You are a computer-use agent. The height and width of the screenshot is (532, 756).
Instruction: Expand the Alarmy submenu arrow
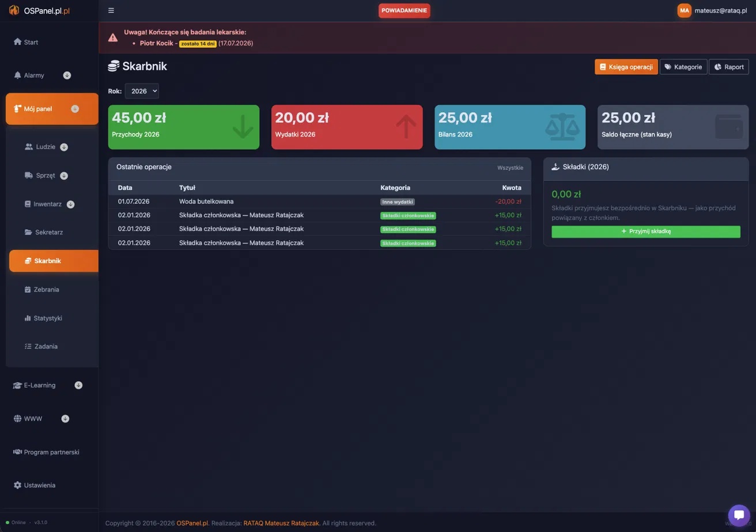(x=67, y=75)
